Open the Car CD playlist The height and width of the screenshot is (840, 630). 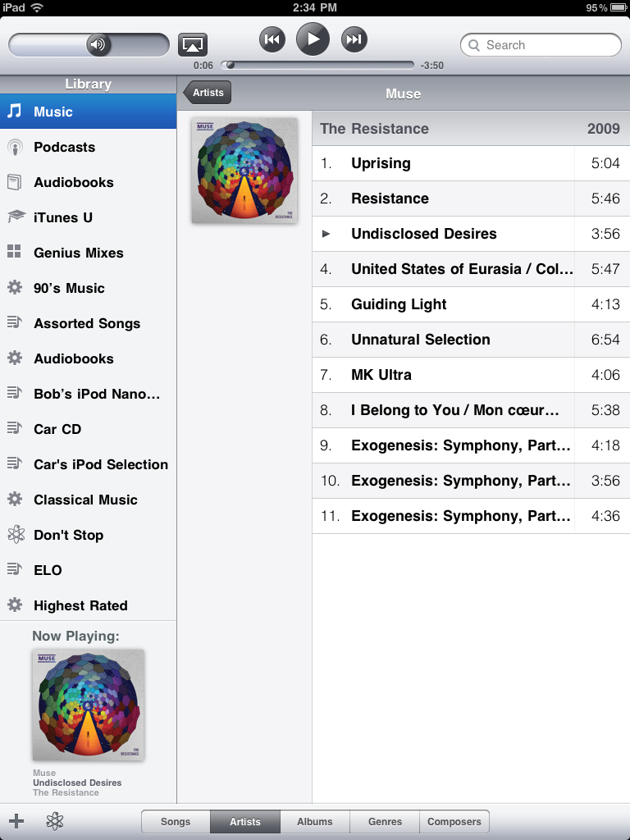tap(88, 429)
